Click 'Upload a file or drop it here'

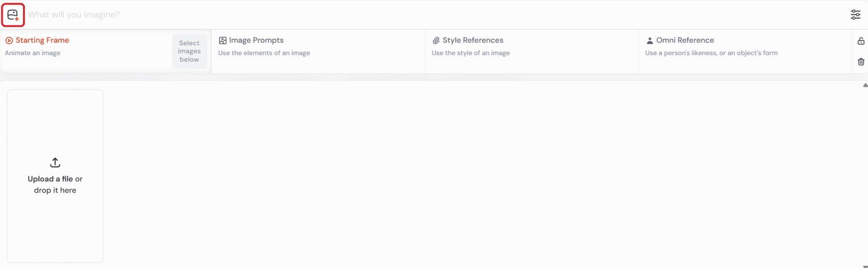tap(55, 184)
